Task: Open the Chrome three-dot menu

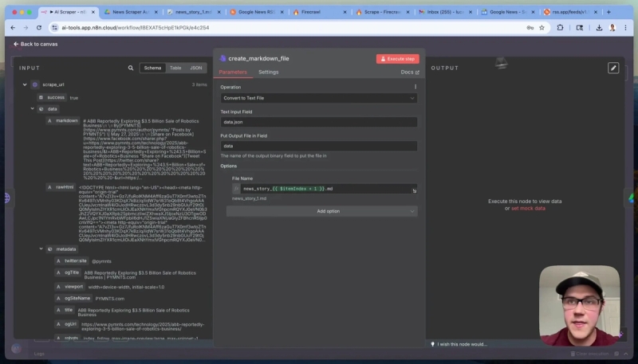Action: pyautogui.click(x=625, y=28)
